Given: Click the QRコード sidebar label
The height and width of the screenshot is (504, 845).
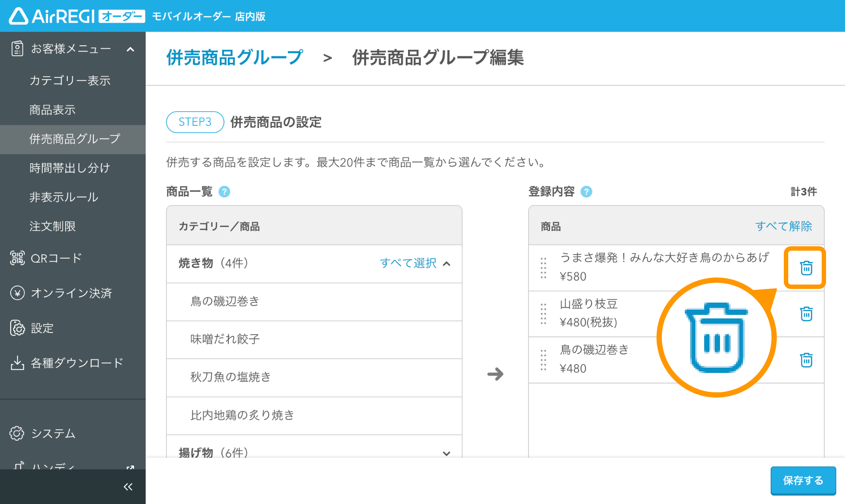Looking at the screenshot, I should (x=56, y=258).
